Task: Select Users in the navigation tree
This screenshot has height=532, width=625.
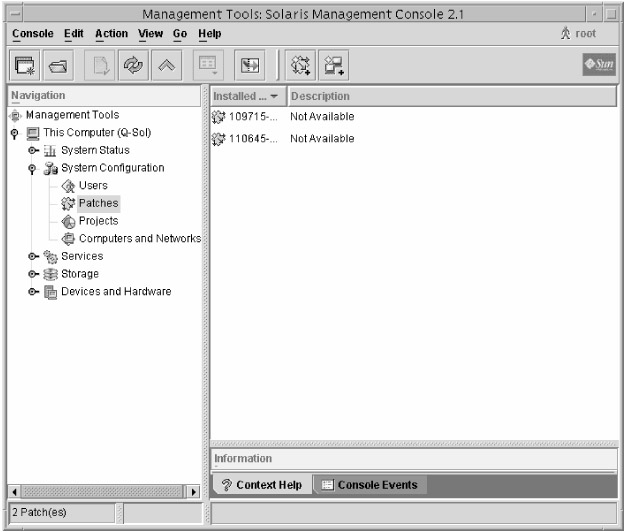Action: click(x=93, y=186)
